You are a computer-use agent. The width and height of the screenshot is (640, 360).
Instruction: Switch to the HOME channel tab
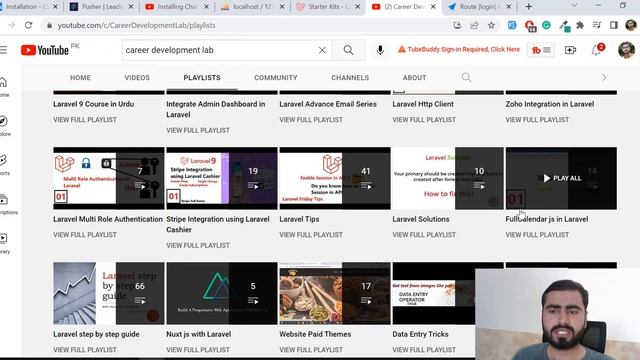[x=80, y=78]
